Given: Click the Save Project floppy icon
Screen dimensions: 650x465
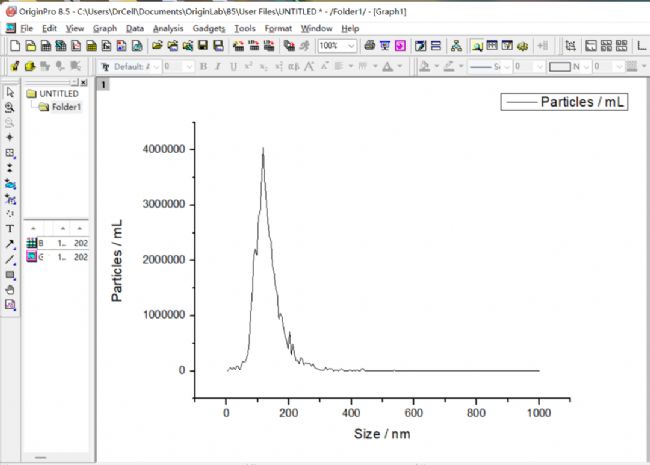Looking at the screenshot, I should point(202,46).
